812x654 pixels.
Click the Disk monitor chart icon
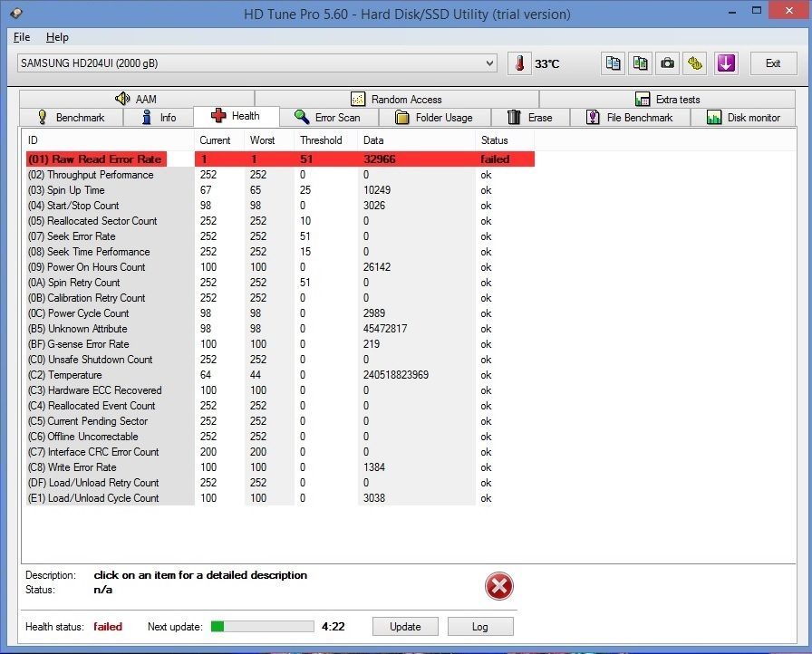(x=714, y=118)
